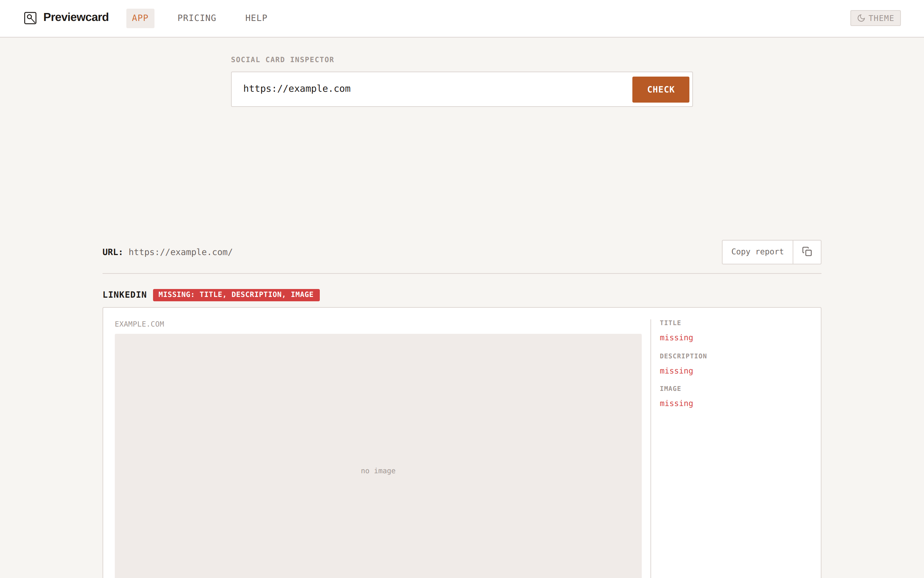Focus the URL input with https://example.com
Viewport: 924px width, 578px height.
pos(431,89)
